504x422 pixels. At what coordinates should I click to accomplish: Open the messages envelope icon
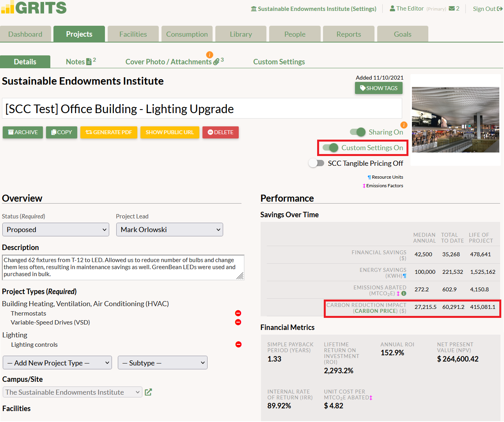452,9
